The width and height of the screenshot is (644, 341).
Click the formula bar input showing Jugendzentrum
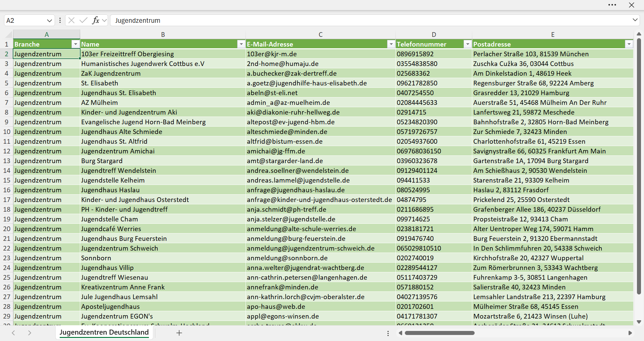(x=371, y=20)
